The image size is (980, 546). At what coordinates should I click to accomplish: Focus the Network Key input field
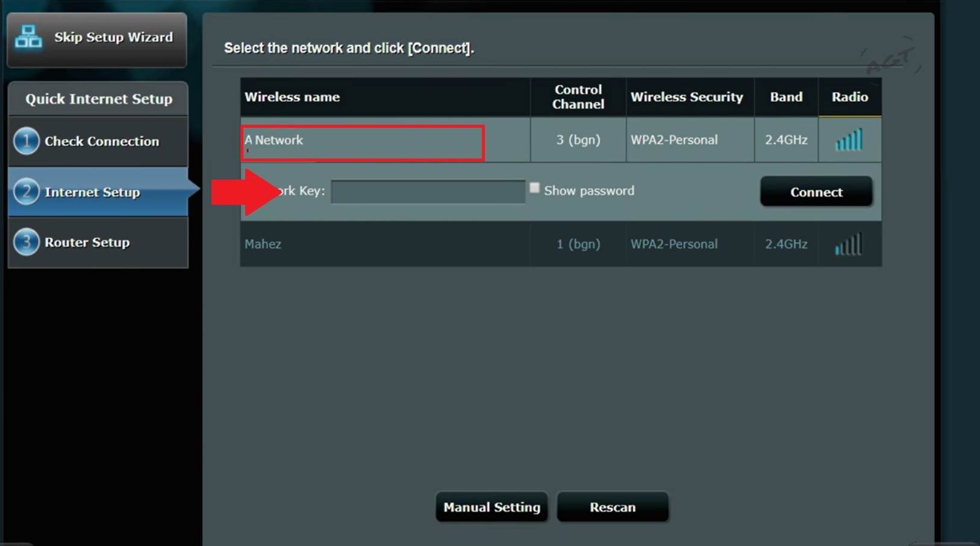pos(428,192)
